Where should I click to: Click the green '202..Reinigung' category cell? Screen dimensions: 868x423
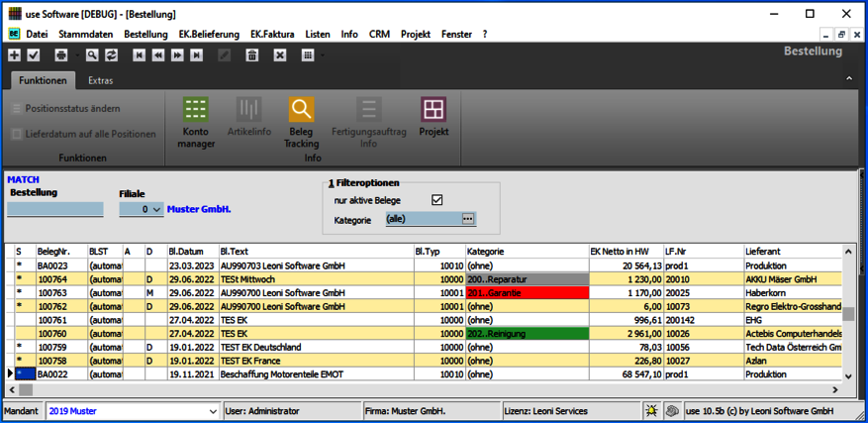click(x=526, y=335)
